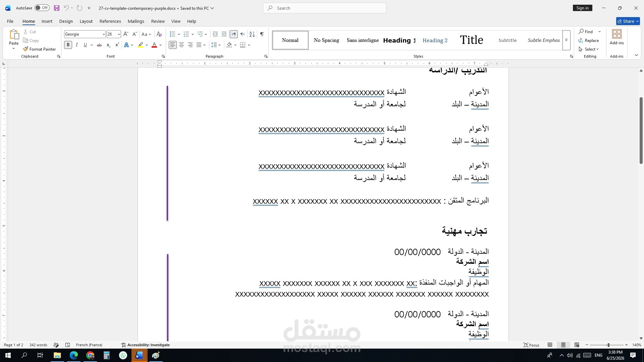This screenshot has width=644, height=362.
Task: Click the Paste clipboard icon
Action: (14, 35)
